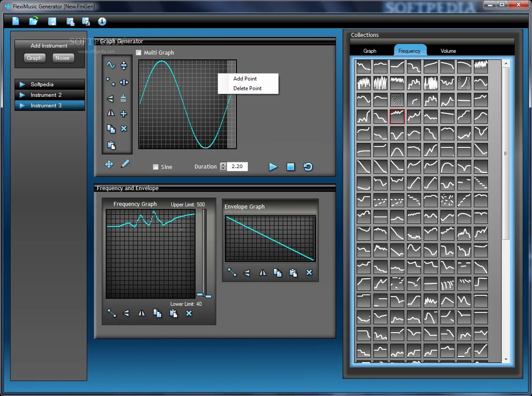The height and width of the screenshot is (396, 532).
Task: Stop sound playback
Action: pyautogui.click(x=291, y=167)
